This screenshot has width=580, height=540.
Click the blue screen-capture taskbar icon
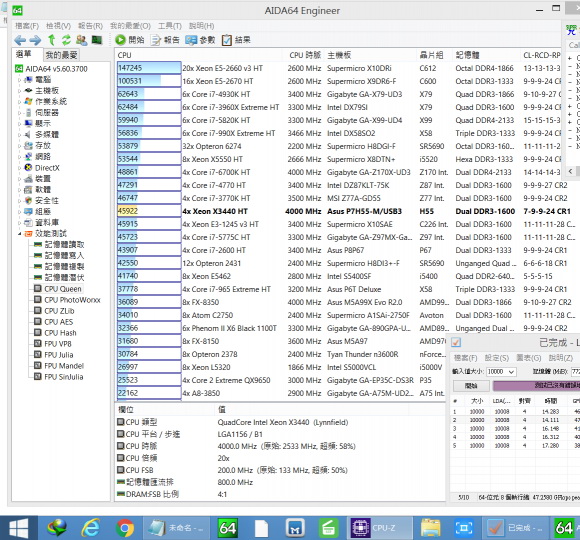pyautogui.click(x=464, y=528)
